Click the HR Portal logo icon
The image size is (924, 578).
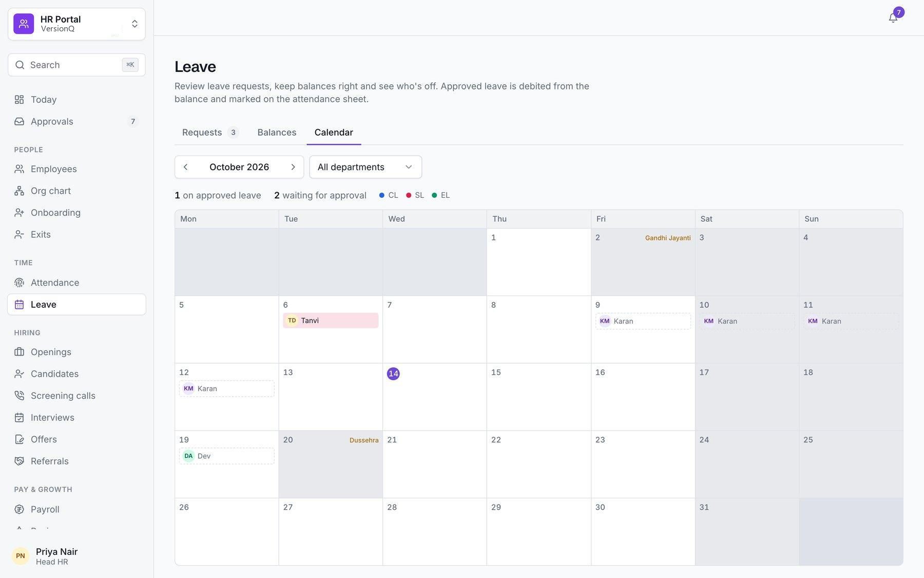coord(24,24)
